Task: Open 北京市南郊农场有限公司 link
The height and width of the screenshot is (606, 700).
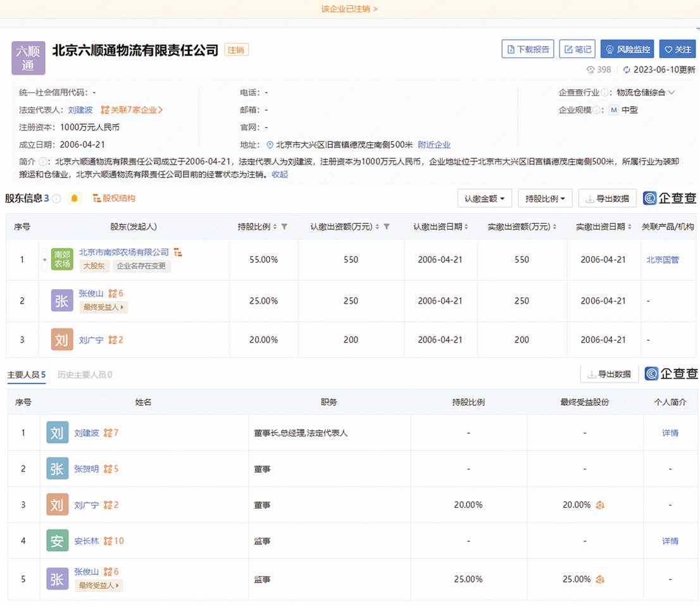Action: pyautogui.click(x=123, y=252)
